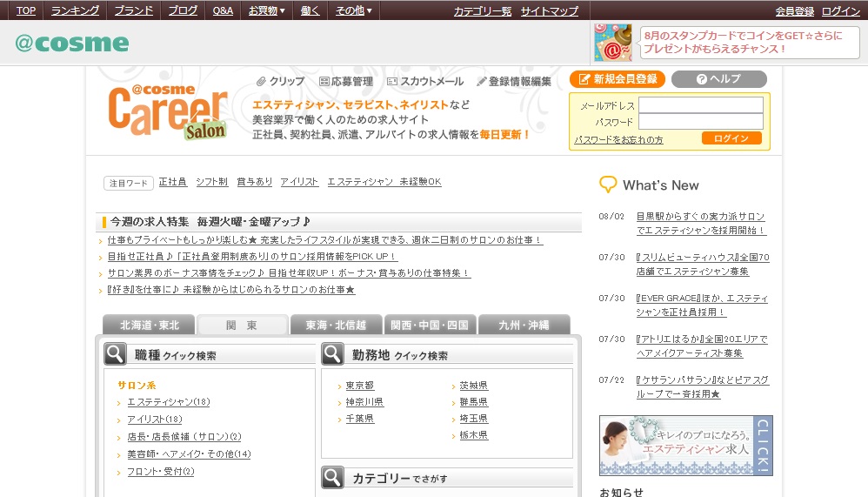Image resolution: width=868 pixels, height=497 pixels.
Task: Select 埼玉県 work location
Action: (x=474, y=419)
